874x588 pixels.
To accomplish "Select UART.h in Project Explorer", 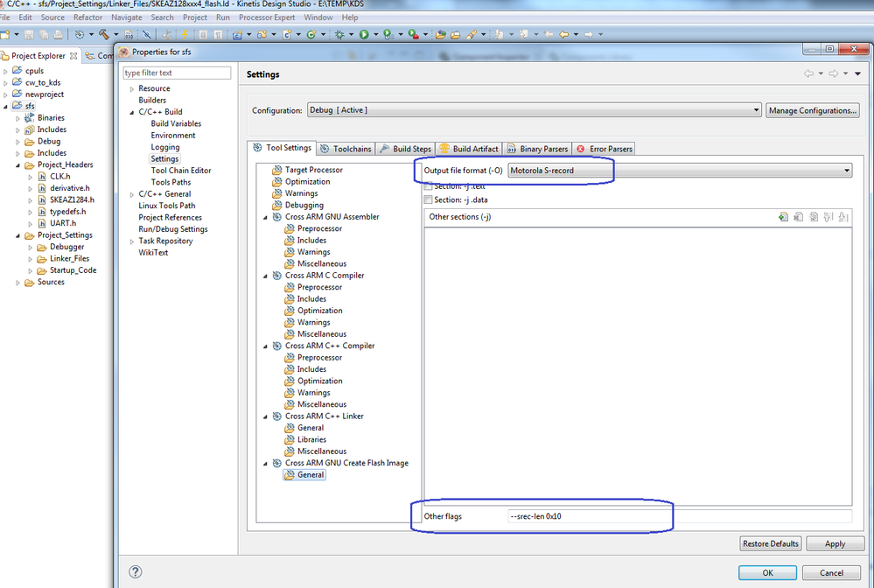I will 62,223.
